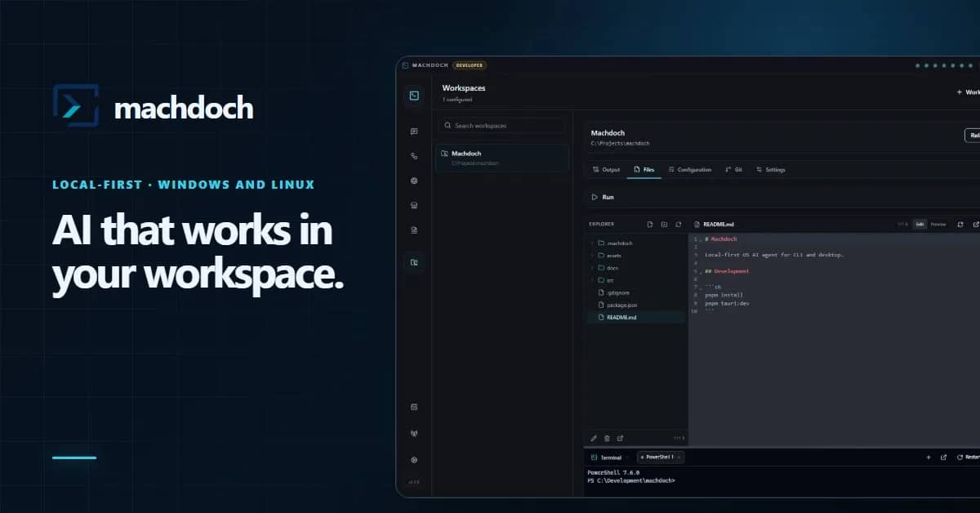Screen dimensions: 980x513
Task: Fold the code at line 1 heading
Action: tap(700, 240)
